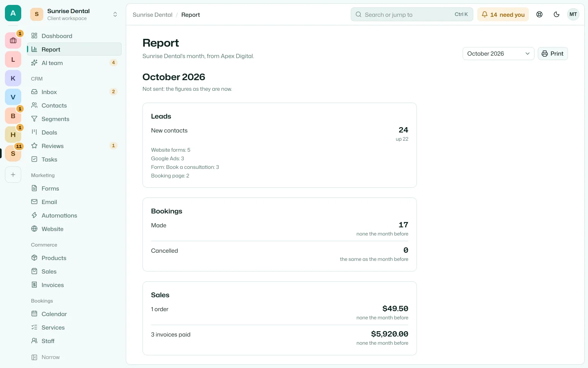The width and height of the screenshot is (588, 368).
Task: Open Automations page
Action: pyautogui.click(x=74, y=215)
